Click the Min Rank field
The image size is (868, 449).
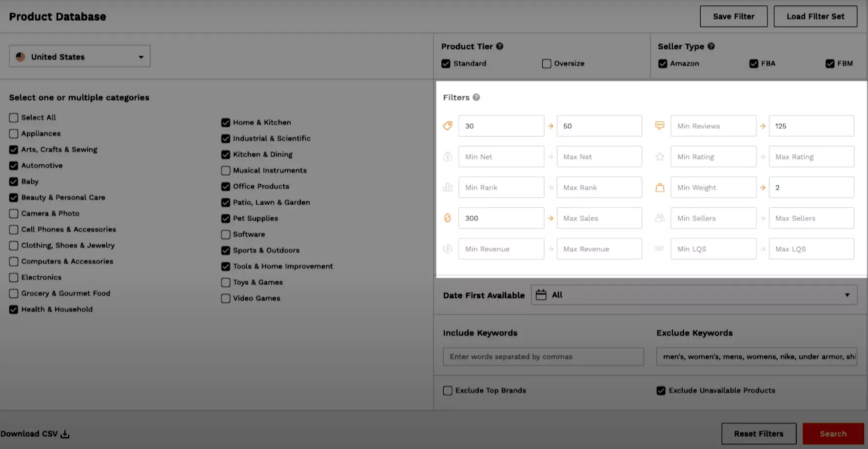pos(501,187)
